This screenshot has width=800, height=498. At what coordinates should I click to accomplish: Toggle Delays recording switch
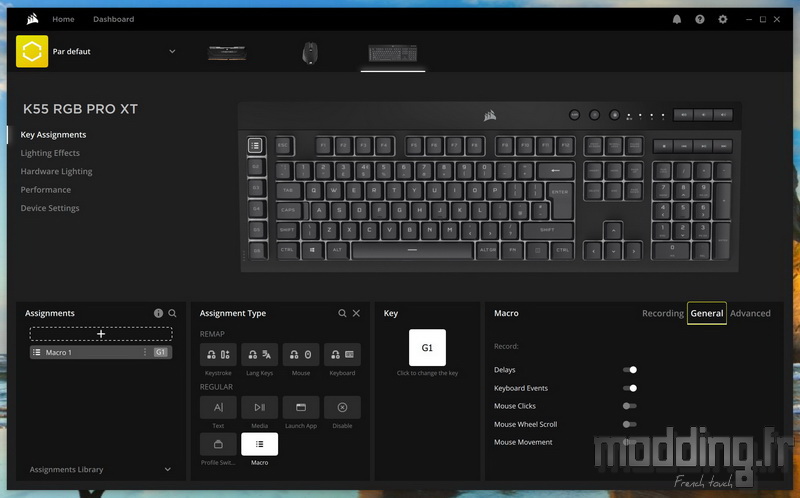click(x=630, y=370)
